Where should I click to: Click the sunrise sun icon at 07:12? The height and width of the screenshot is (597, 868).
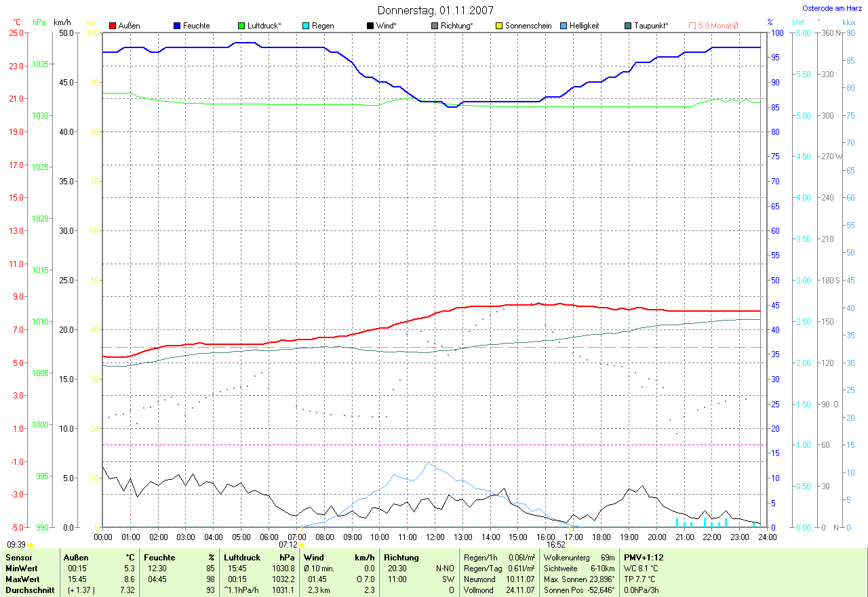302,544
